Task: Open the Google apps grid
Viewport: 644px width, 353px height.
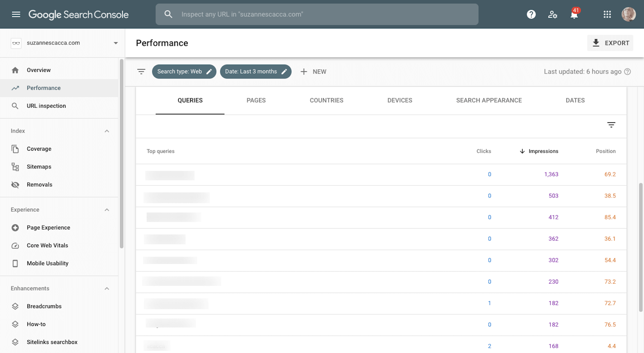Action: [607, 14]
